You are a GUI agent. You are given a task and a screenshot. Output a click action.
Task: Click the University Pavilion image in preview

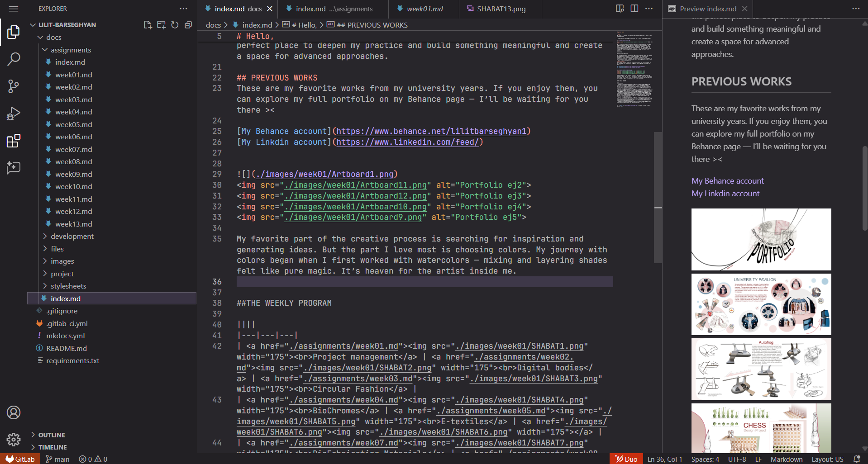(x=761, y=304)
